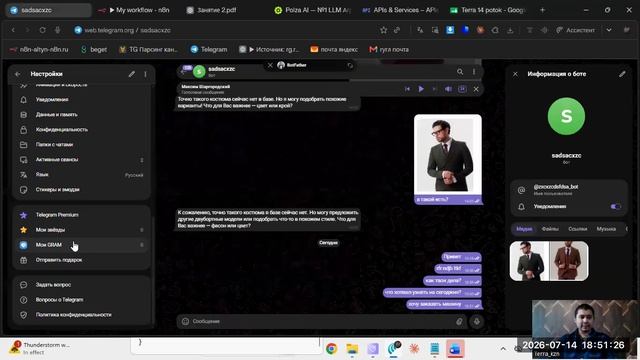Open Стикеры и эмодзи settings

(82, 190)
